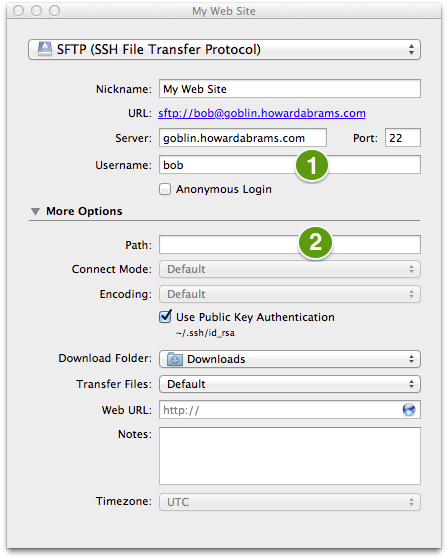Click the SFTP drive icon in the protocol selector
This screenshot has width=448, height=559.
coord(45,49)
